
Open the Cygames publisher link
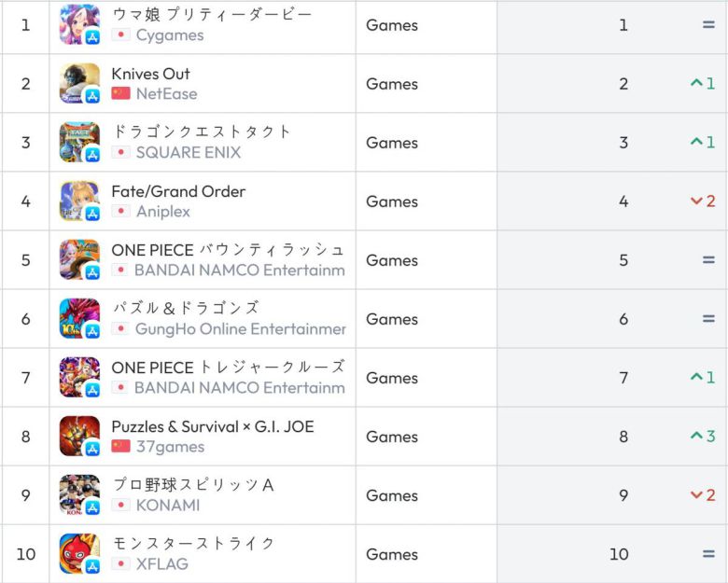[x=170, y=35]
